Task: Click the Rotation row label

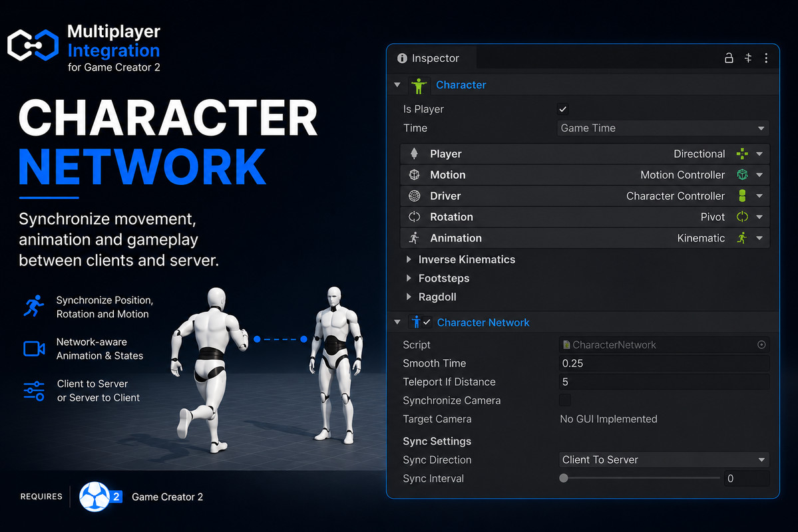Action: [x=451, y=217]
